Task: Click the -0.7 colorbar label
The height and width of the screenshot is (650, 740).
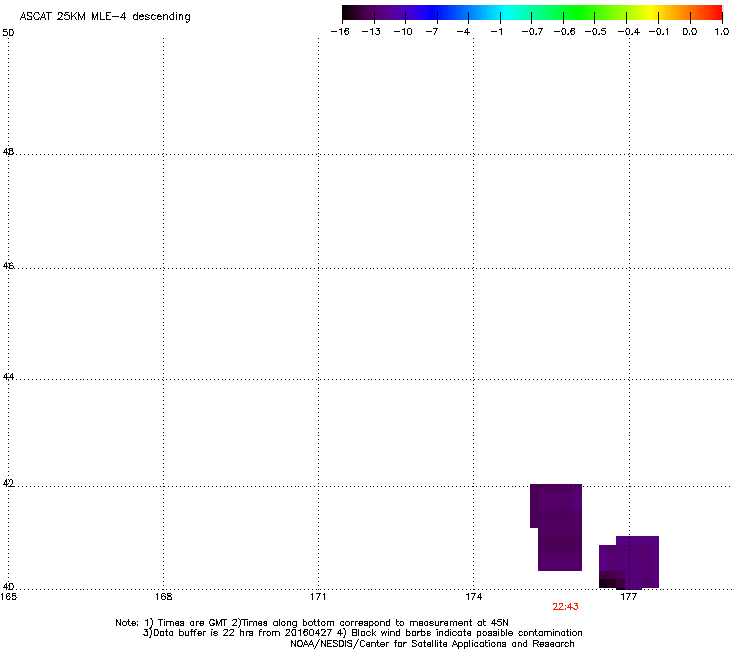Action: tap(532, 32)
